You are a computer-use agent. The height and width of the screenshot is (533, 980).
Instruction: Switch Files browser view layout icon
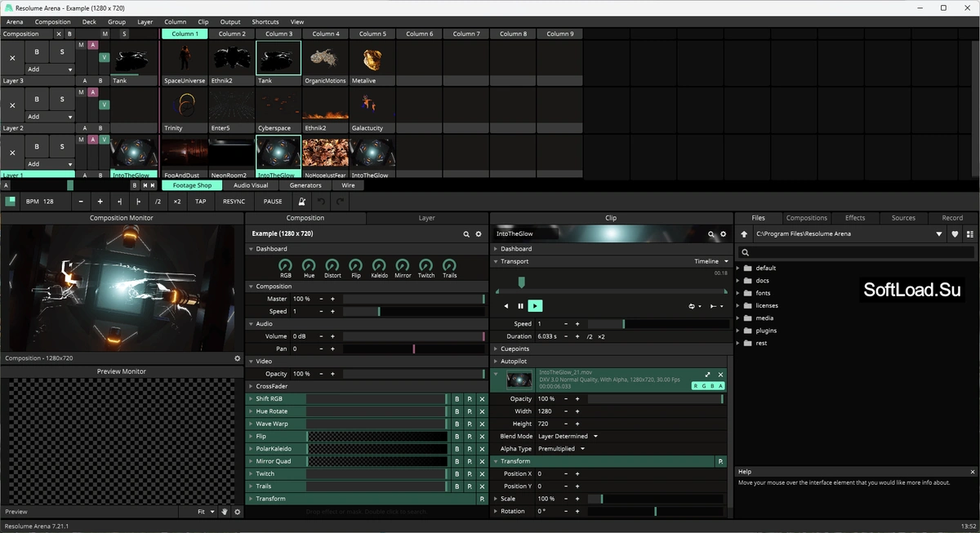(x=970, y=234)
